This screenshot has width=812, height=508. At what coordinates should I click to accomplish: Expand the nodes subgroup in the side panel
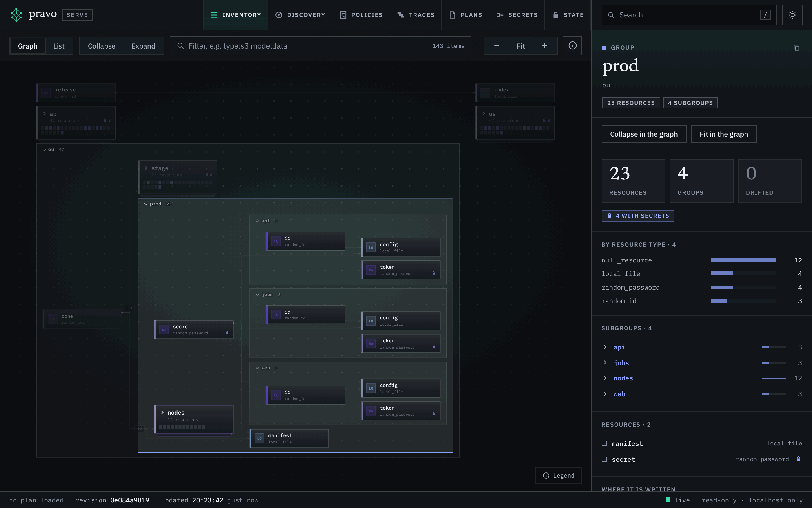tap(605, 378)
